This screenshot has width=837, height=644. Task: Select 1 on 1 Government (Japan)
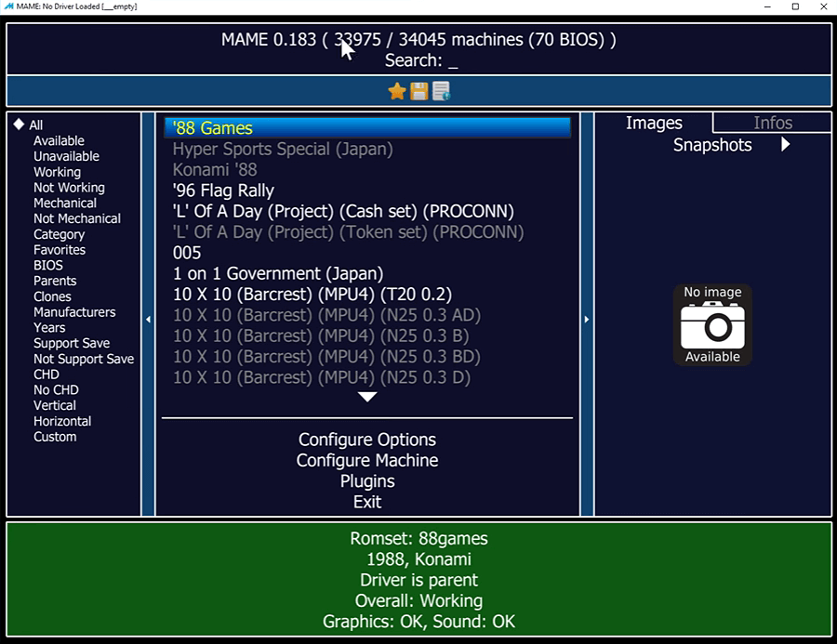(277, 274)
